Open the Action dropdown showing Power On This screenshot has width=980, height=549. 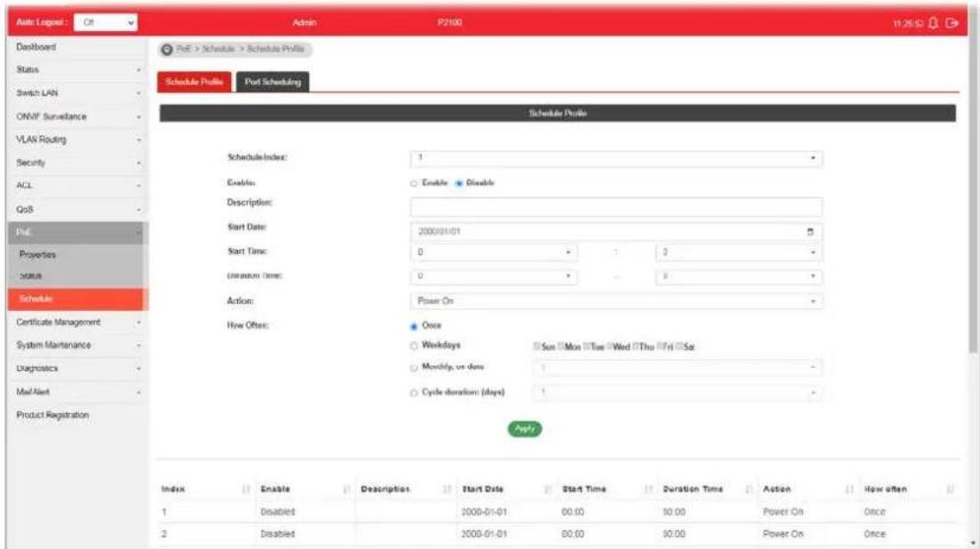(616, 301)
